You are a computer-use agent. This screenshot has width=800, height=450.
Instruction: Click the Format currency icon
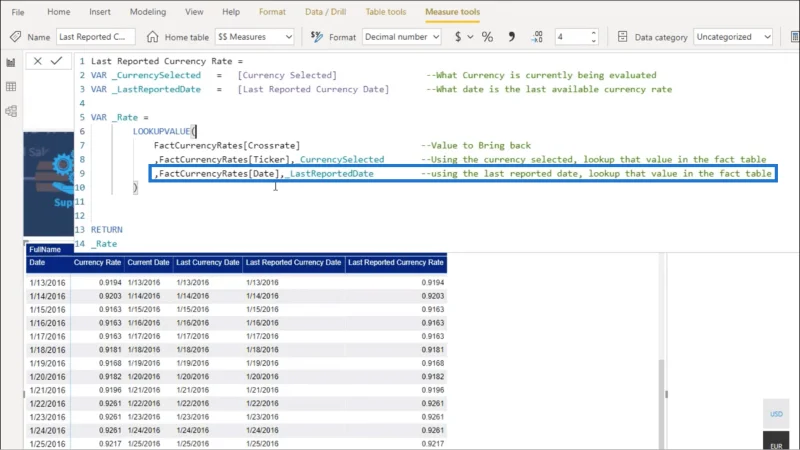[x=317, y=37]
